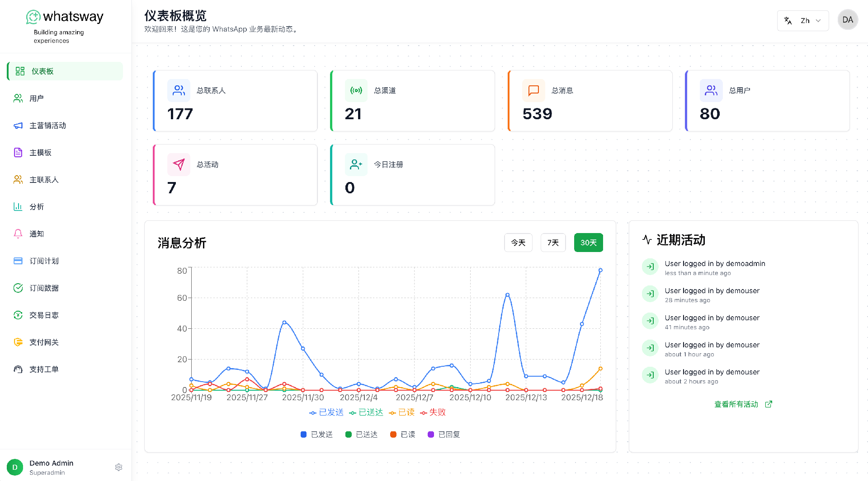Select the 30天 chart range
Viewport: 868px width, 481px height.
(588, 243)
